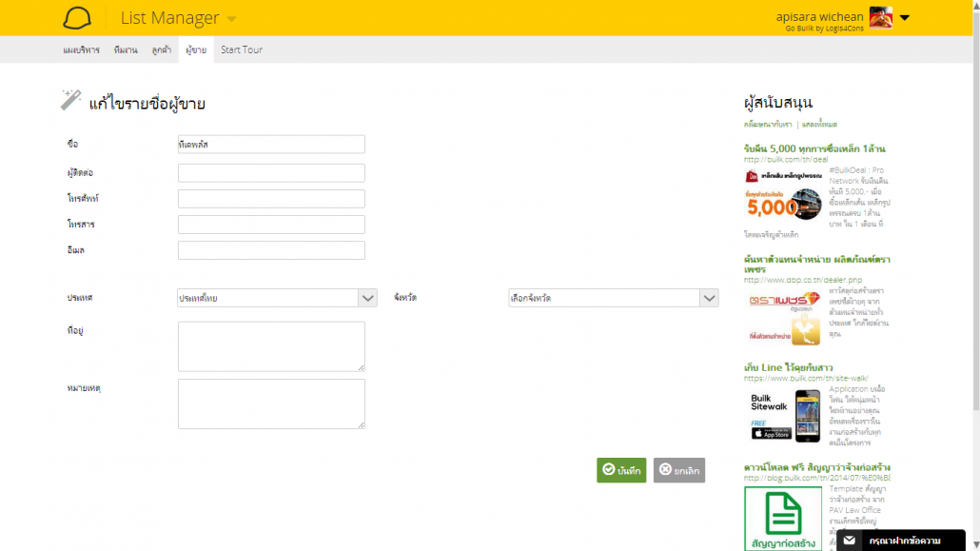The image size is (980, 551).
Task: Click the แสดงทั้งหมด show-all sponsors link
Action: (819, 125)
